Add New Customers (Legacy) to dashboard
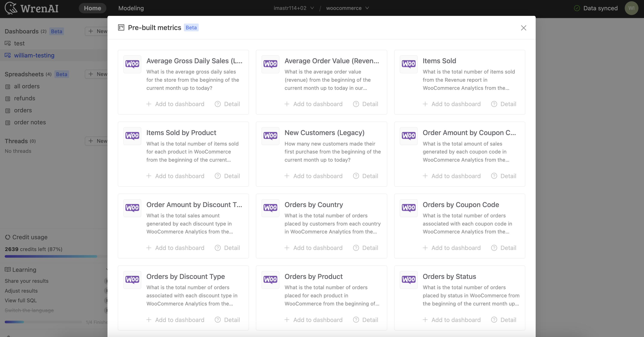The height and width of the screenshot is (337, 644). tap(313, 176)
